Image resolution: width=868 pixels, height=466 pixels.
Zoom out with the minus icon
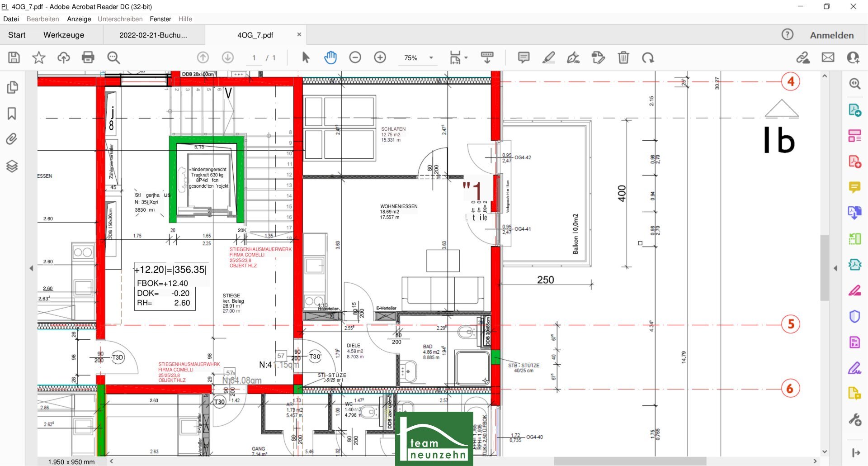coord(355,57)
